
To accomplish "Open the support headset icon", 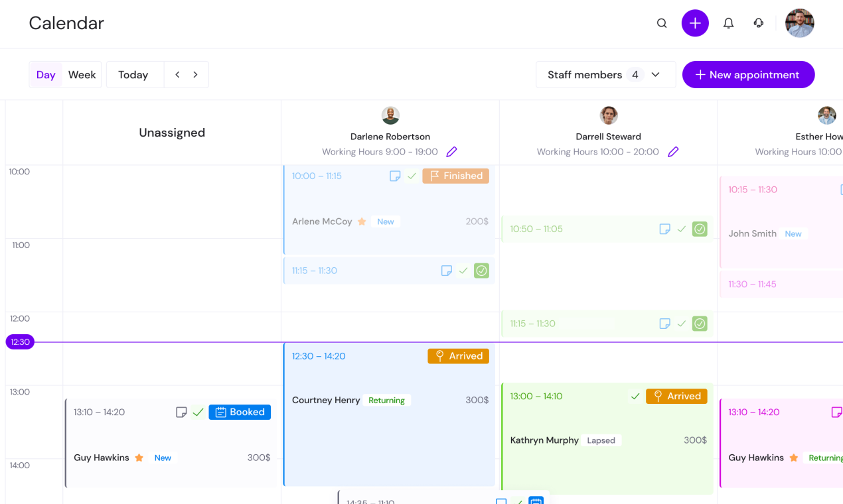I will [x=759, y=23].
